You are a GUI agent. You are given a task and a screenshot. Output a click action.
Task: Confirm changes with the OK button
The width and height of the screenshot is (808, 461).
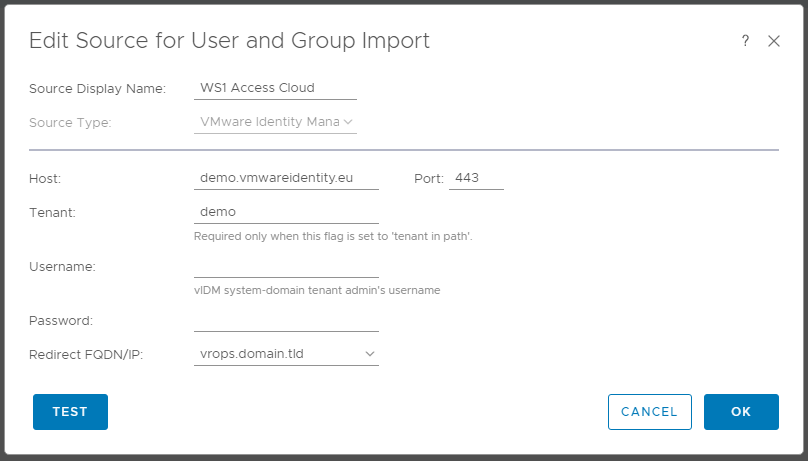click(x=741, y=412)
